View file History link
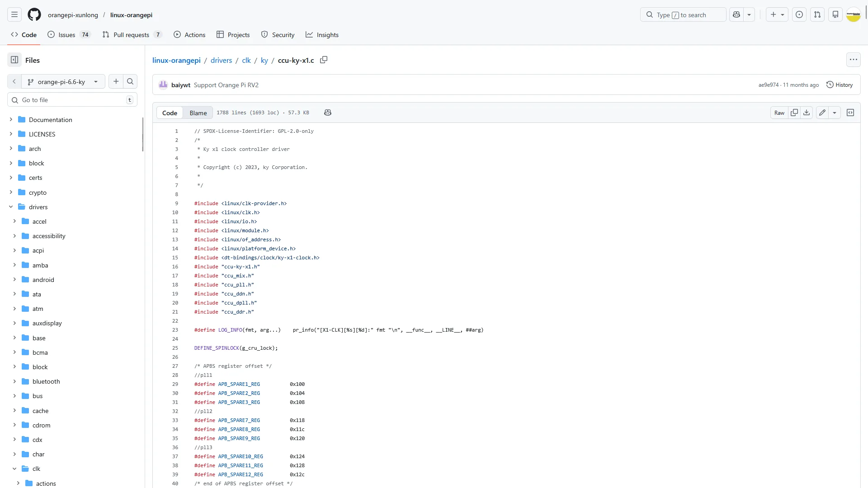 pyautogui.click(x=840, y=85)
